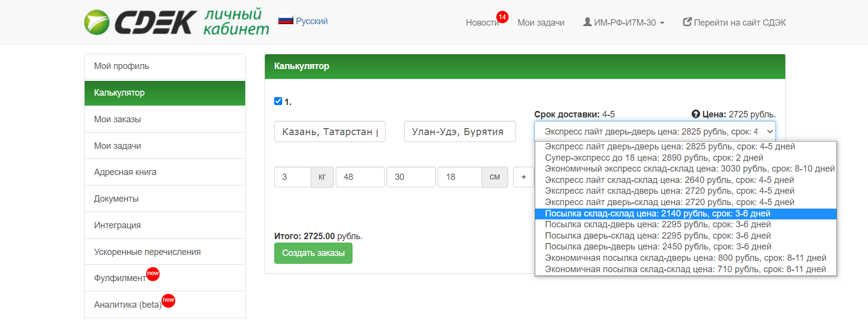Click Перейти на сайт СДЭК link
The height and width of the screenshot is (320, 868).
coord(734,23)
